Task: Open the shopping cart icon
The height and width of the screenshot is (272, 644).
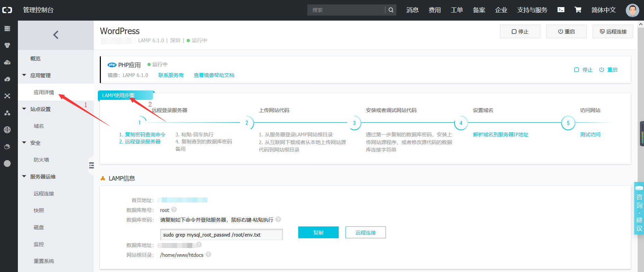Action: (578, 10)
